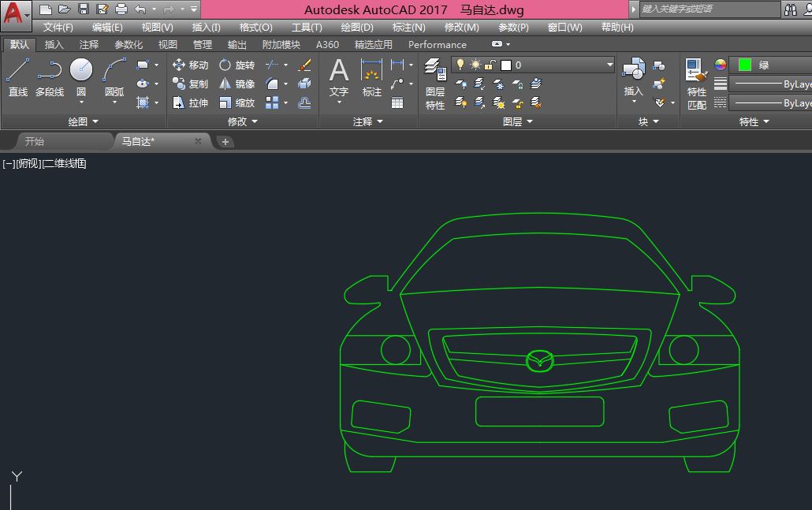Switch to the Insert (插入) ribbon tab
The image size is (812, 510).
[x=54, y=44]
